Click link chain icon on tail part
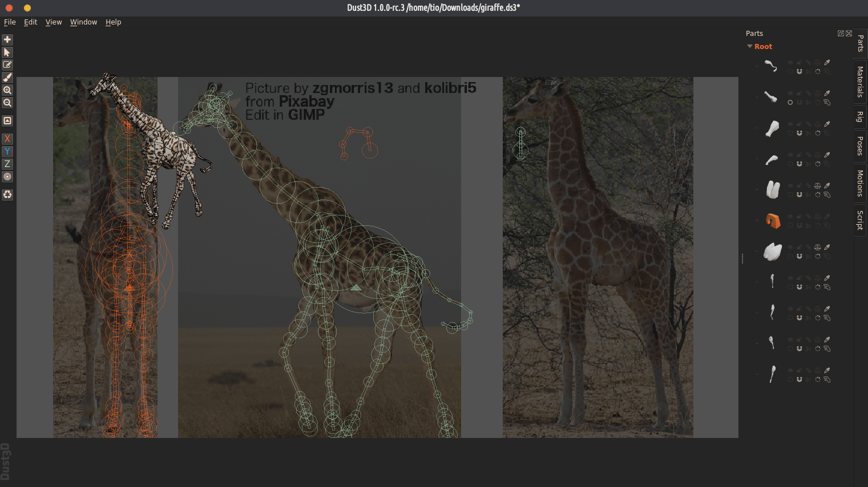 point(809,62)
